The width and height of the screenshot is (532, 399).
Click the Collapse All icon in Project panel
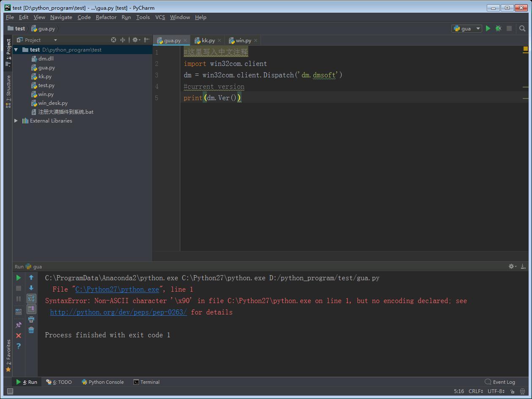coord(123,40)
